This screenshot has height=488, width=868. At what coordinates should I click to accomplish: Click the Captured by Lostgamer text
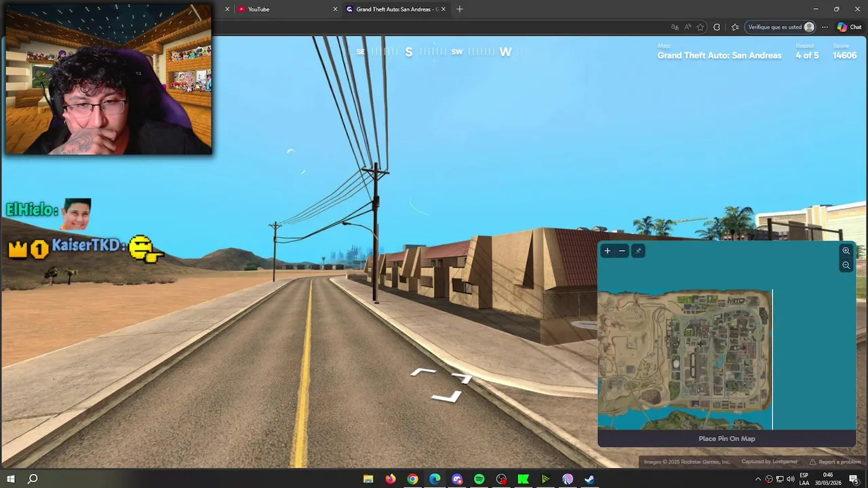pos(770,462)
